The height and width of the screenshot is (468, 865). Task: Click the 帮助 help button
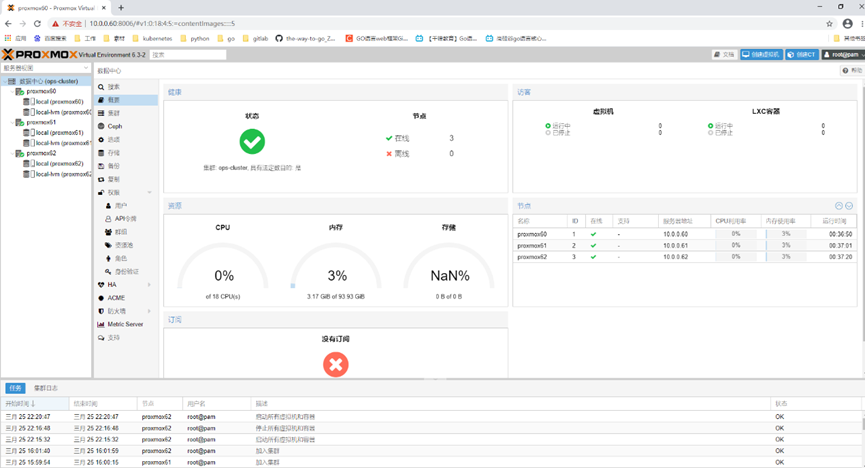click(852, 71)
